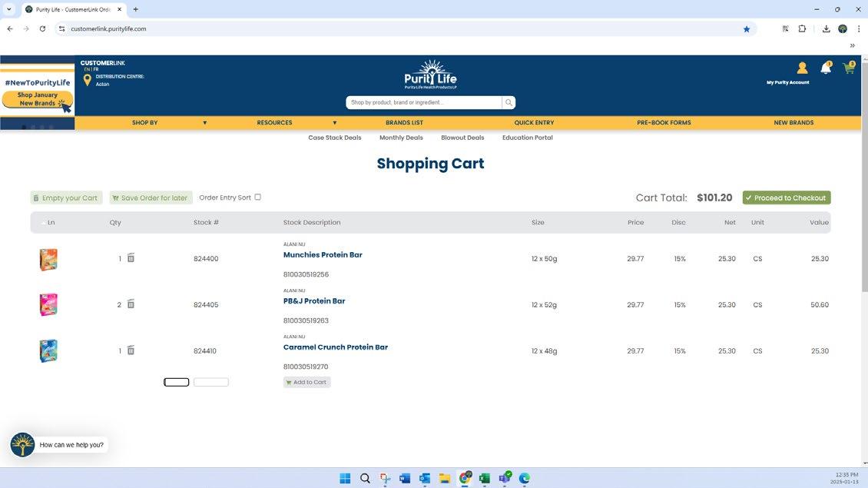This screenshot has width=868, height=488.
Task: Open the chat assistant icon
Action: (x=23, y=445)
